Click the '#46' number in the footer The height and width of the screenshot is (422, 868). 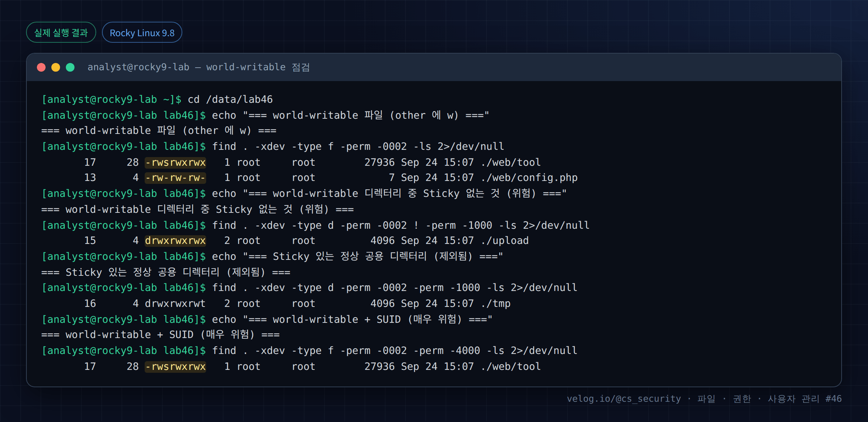tap(833, 399)
